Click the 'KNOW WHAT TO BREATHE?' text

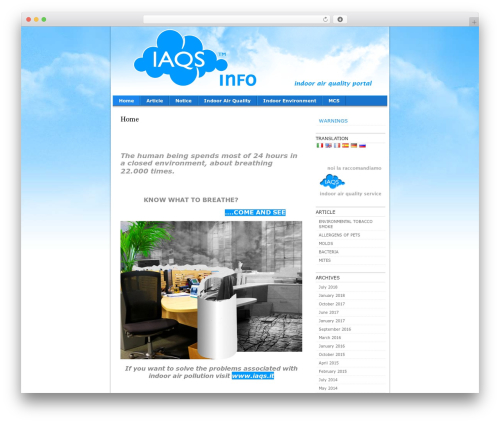click(x=191, y=200)
